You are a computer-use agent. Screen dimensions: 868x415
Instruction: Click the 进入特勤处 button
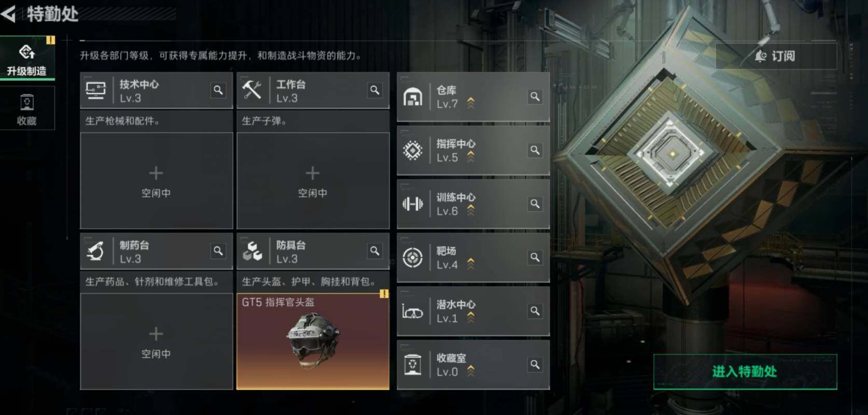click(x=745, y=371)
